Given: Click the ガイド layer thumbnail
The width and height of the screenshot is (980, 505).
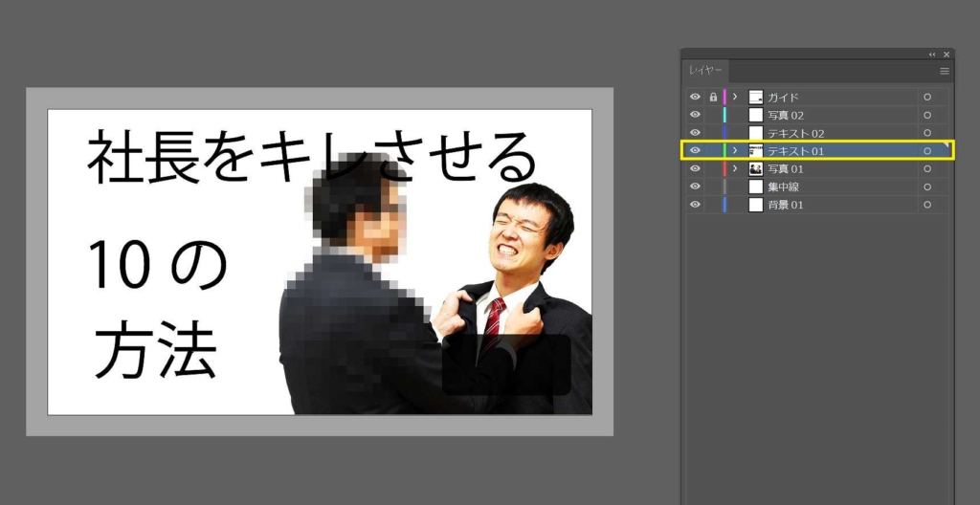Looking at the screenshot, I should (x=756, y=98).
